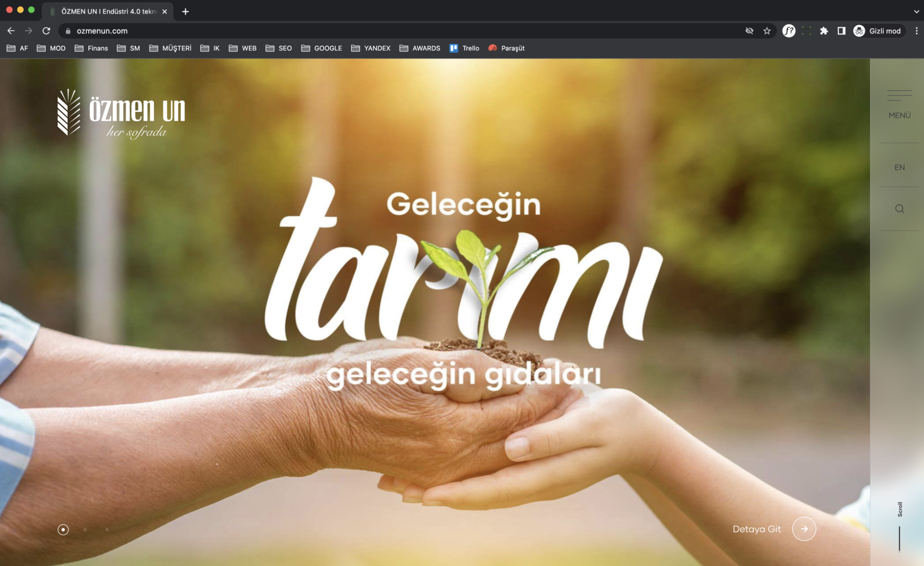The width and height of the screenshot is (924, 566).
Task: Open a new browser tab
Action: coord(185,11)
